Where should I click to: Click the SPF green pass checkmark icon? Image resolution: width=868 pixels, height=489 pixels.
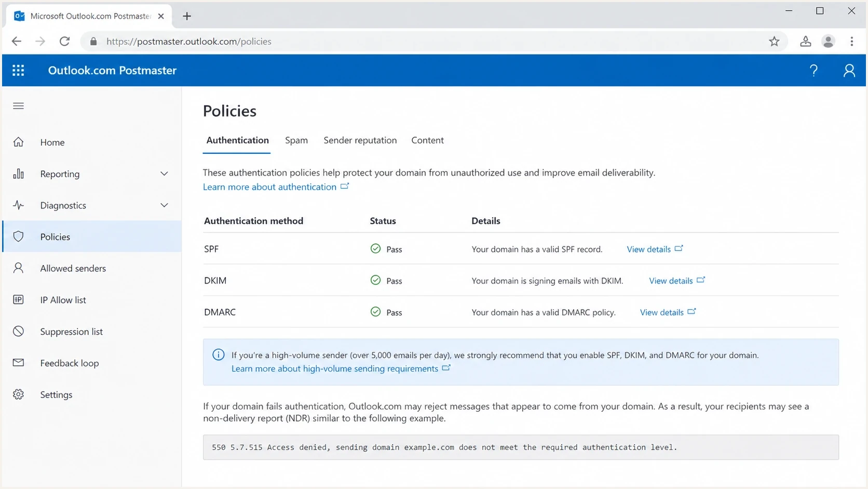[x=376, y=249]
